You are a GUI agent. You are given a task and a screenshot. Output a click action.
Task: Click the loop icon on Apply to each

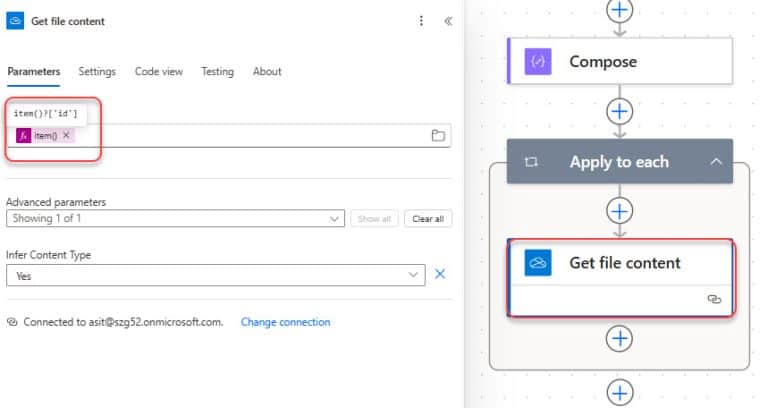pyautogui.click(x=531, y=162)
